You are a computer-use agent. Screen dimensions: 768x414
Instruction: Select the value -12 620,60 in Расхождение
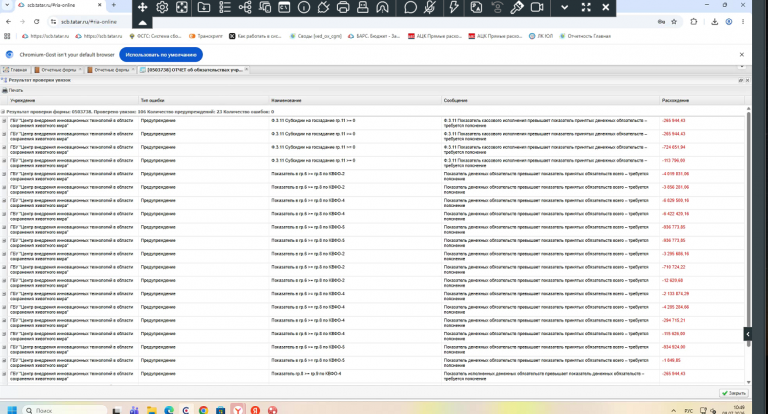coord(672,280)
